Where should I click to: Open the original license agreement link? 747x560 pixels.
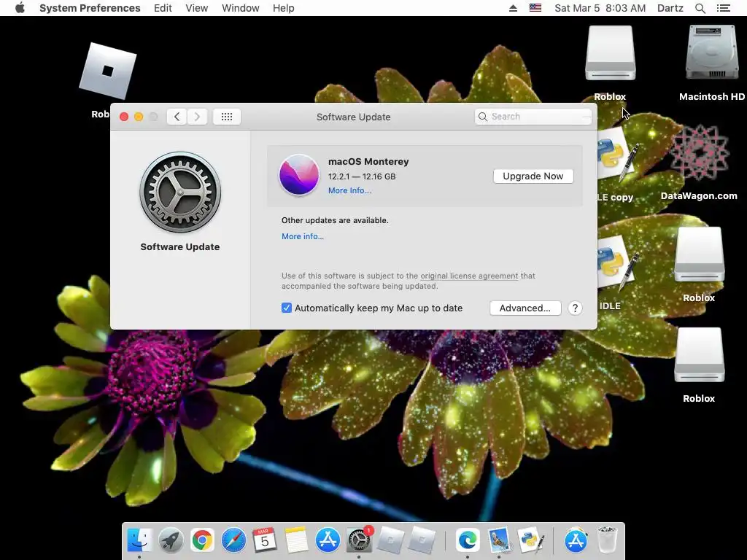pos(469,276)
